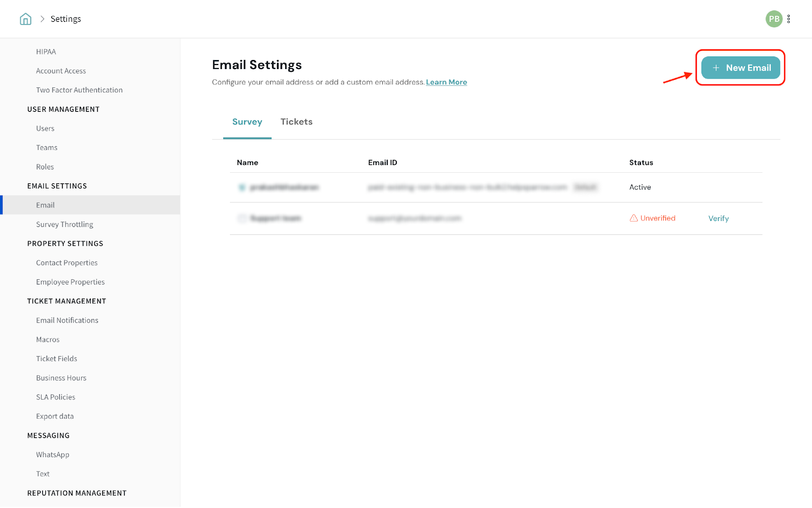The image size is (812, 508).
Task: Select the first email's default radio button
Action: coord(242,187)
